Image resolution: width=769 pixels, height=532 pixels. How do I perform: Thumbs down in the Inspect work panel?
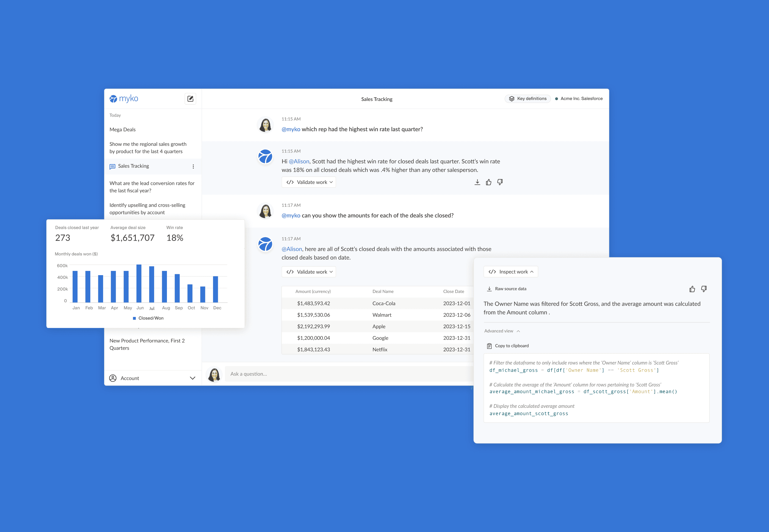coord(704,289)
